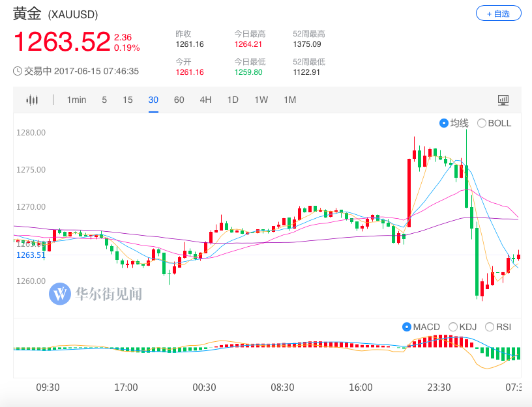Select the 30 minute interval tab
532x407 pixels.
coord(153,100)
